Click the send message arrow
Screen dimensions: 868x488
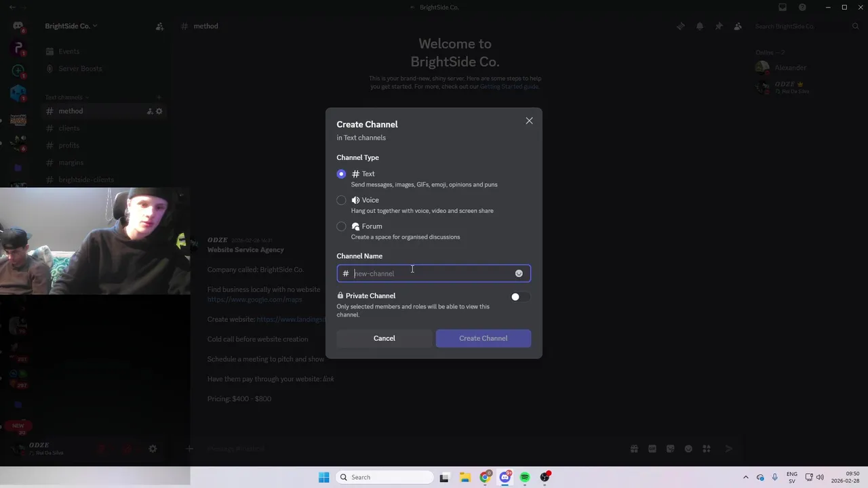tap(729, 449)
